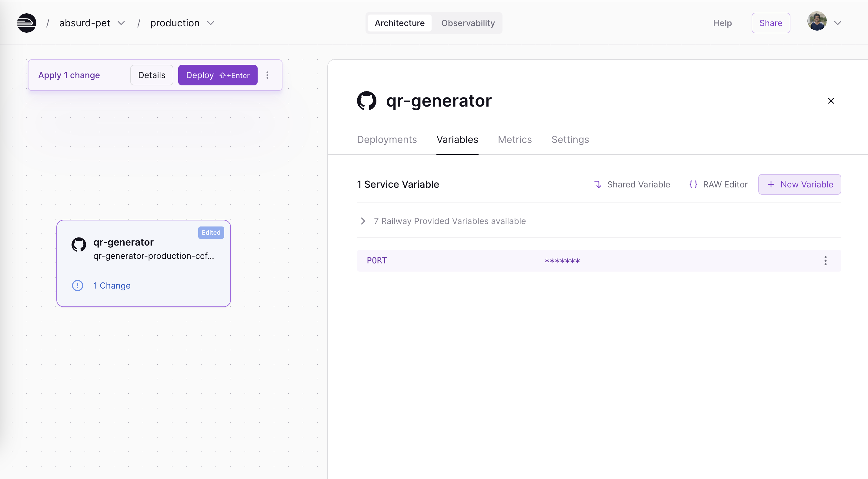Click the Deploy button
This screenshot has width=868, height=479.
pyautogui.click(x=218, y=75)
